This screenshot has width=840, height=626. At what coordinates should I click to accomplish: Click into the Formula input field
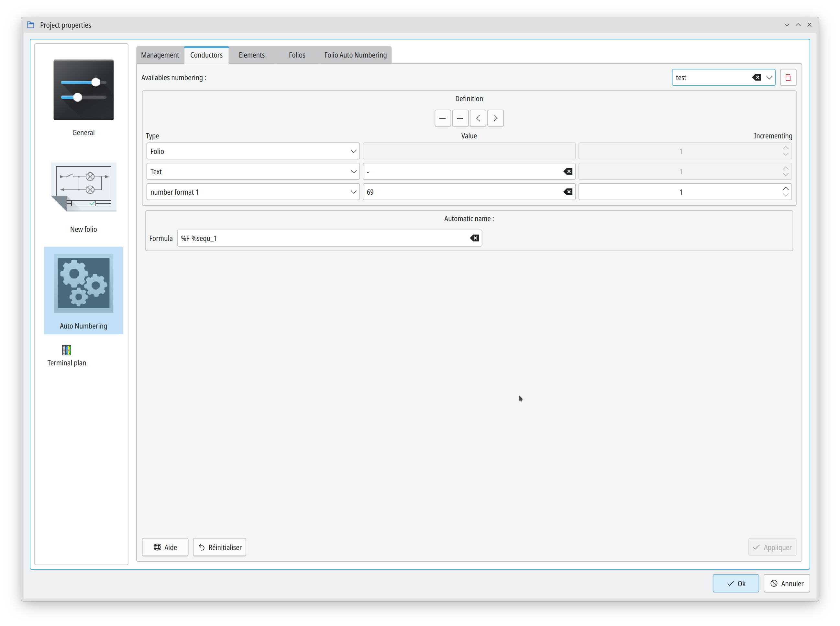click(329, 238)
